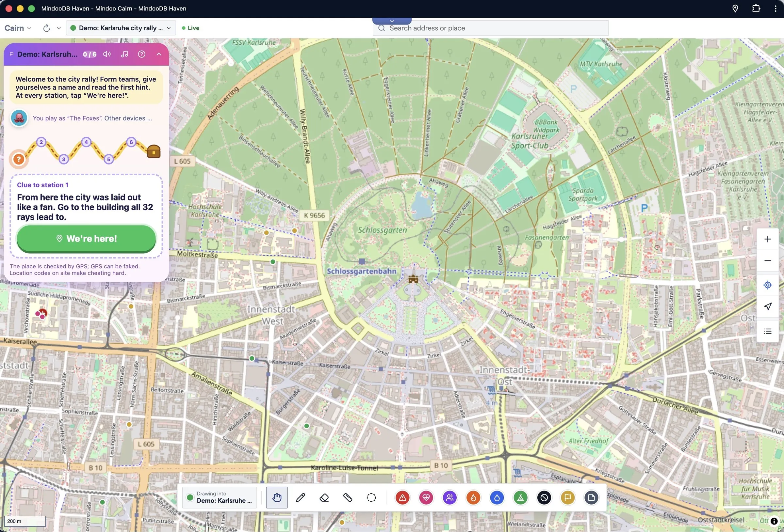The height and width of the screenshot is (532, 784).
Task: Click the location pin in title bar
Action: point(735,8)
